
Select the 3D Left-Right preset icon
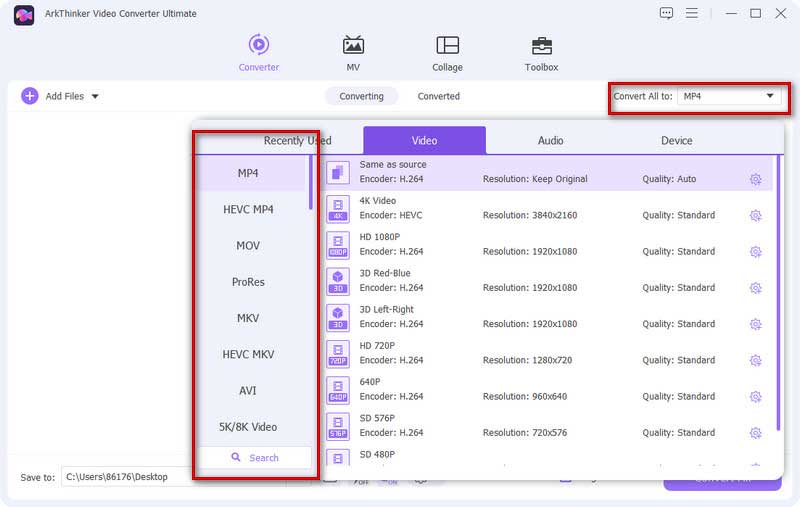click(x=338, y=318)
